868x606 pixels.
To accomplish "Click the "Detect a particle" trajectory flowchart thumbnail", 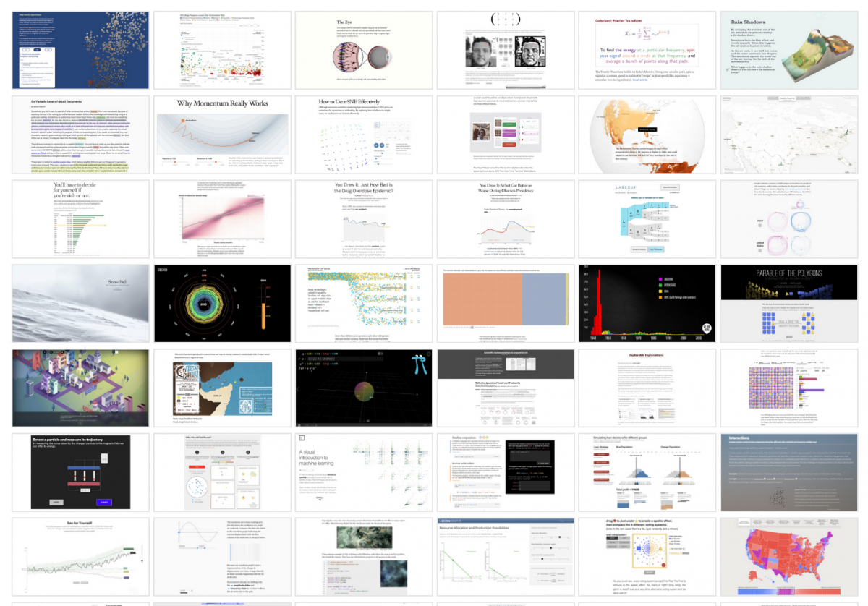I will click(80, 471).
